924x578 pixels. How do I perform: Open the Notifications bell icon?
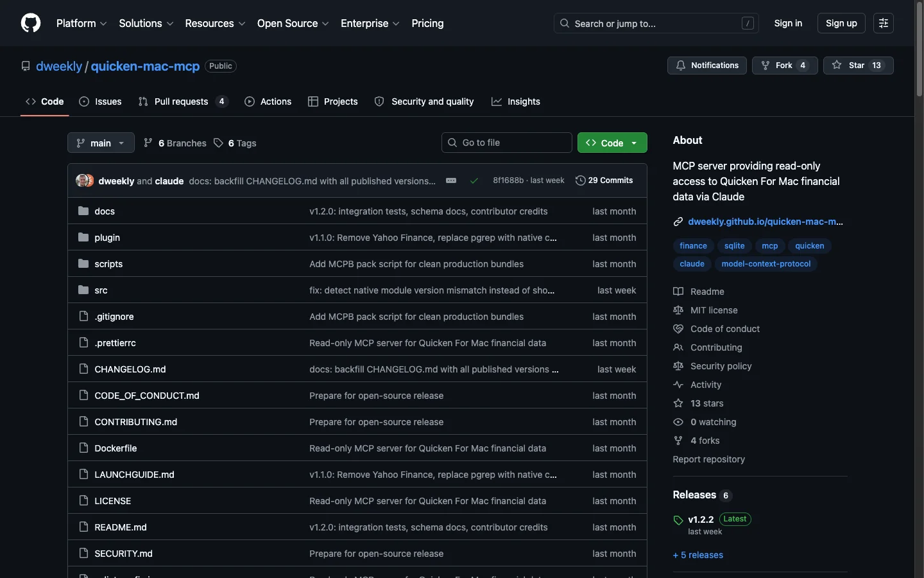[x=681, y=66]
